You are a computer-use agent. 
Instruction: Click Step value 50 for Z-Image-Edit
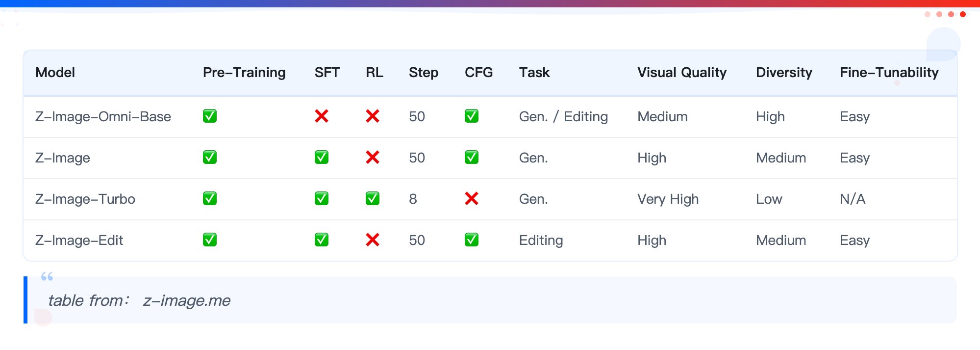pos(417,241)
